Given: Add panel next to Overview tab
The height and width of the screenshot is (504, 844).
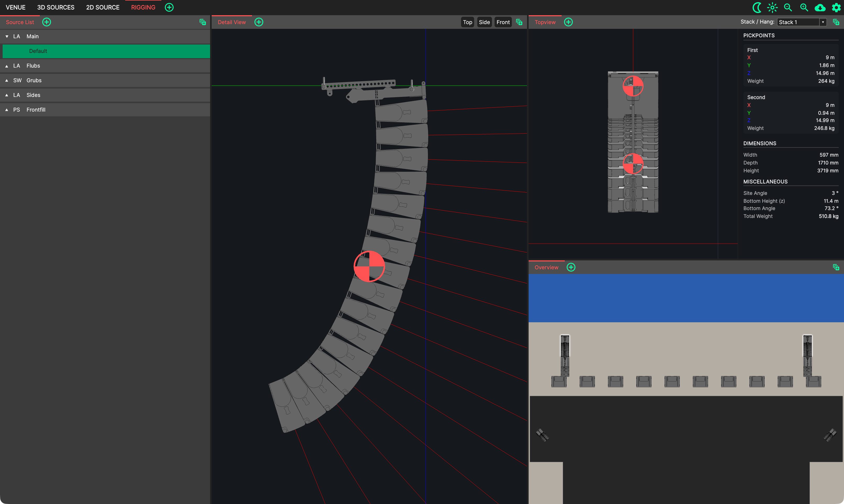Looking at the screenshot, I should 571,267.
